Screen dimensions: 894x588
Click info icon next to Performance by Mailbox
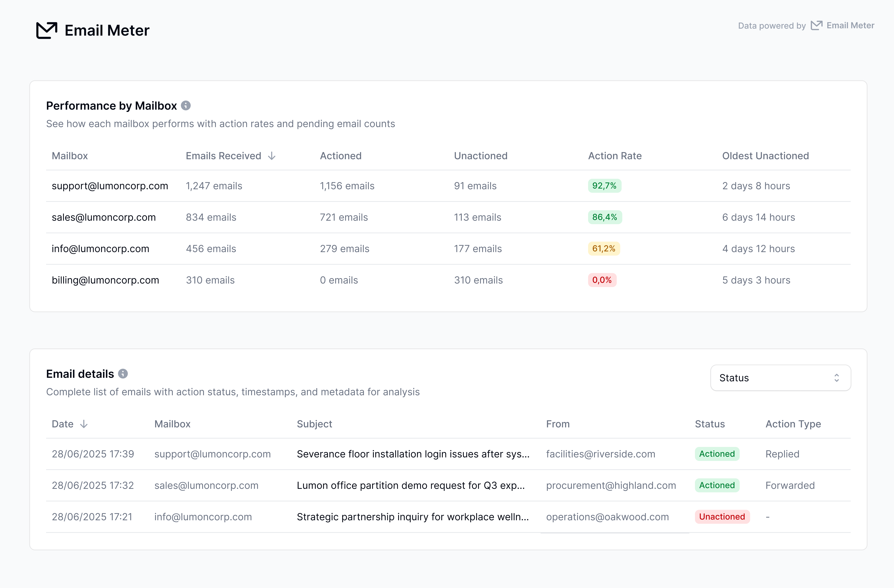[186, 106]
